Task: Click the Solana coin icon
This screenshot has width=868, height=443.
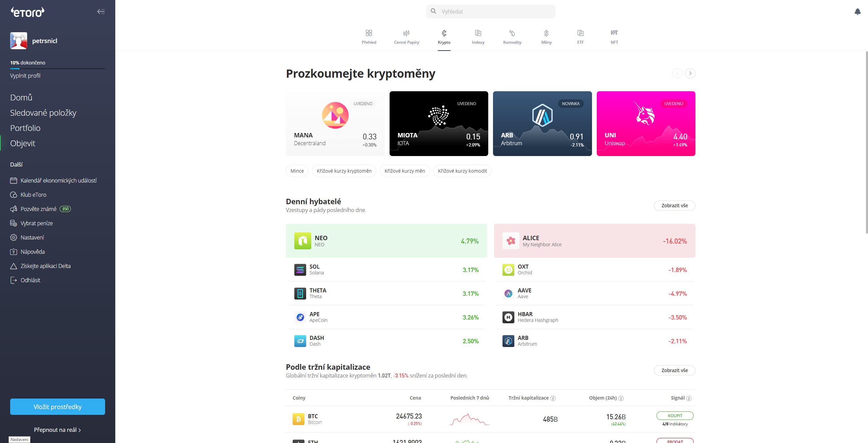Action: pos(300,270)
